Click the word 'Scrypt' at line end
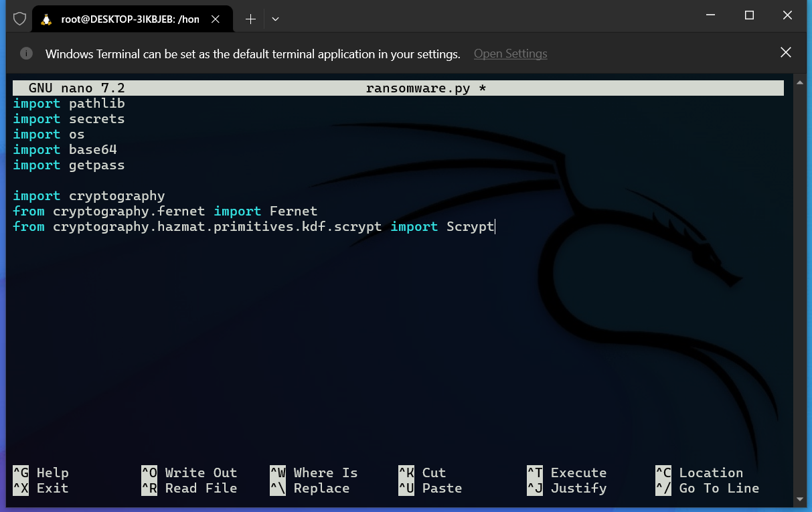Screen dimensions: 812x512 coord(471,226)
